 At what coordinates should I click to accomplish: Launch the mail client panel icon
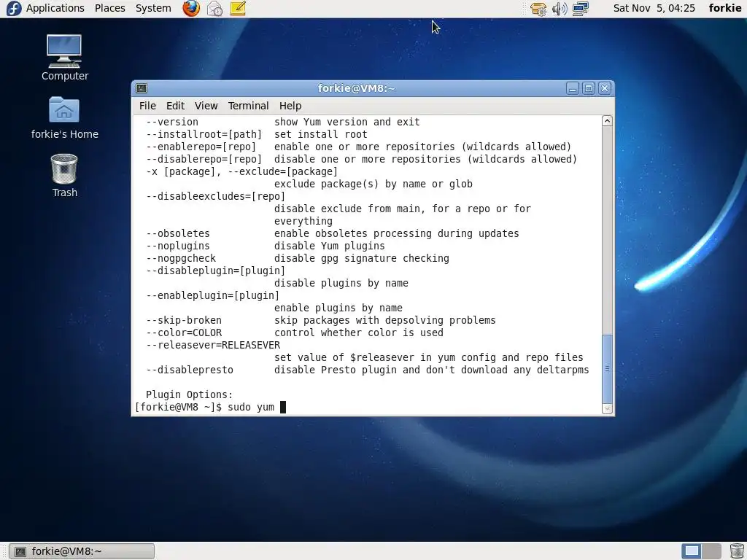click(215, 8)
